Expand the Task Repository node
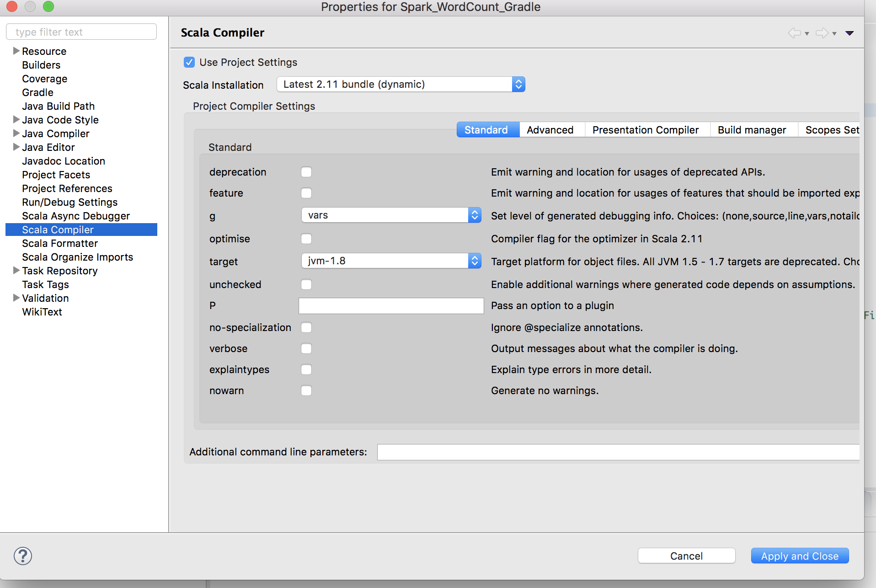This screenshot has height=588, width=876. tap(16, 270)
